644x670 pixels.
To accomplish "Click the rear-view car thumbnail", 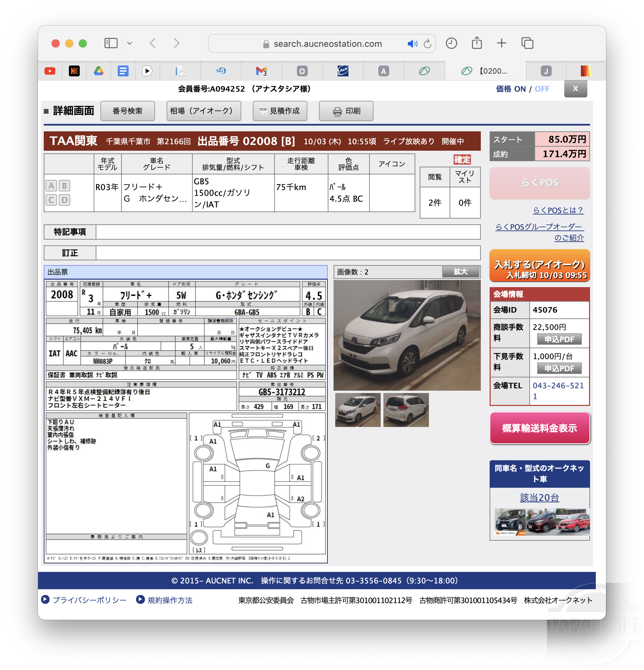I will (406, 410).
